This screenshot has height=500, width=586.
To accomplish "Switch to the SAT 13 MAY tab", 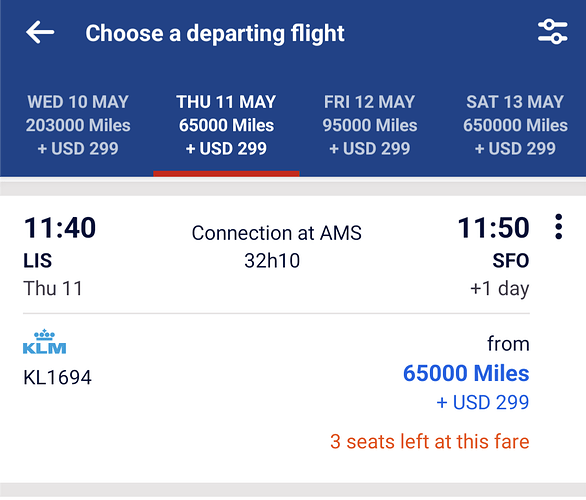I will point(515,125).
